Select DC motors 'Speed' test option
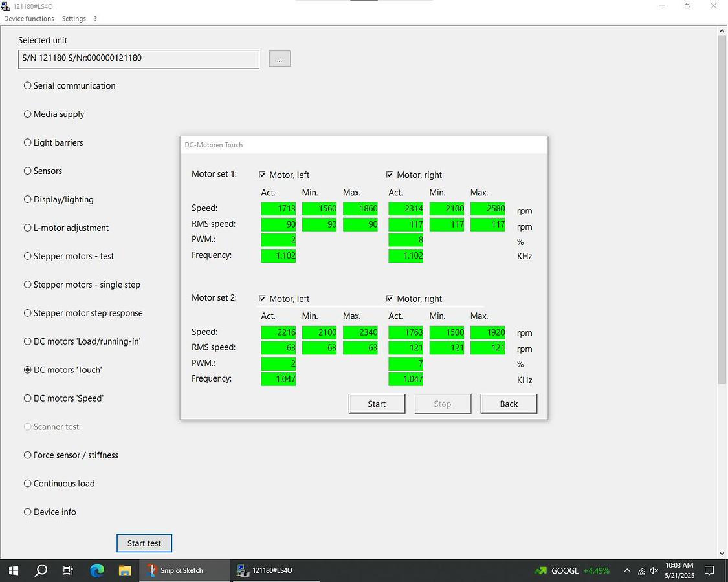The image size is (728, 582). pos(28,398)
